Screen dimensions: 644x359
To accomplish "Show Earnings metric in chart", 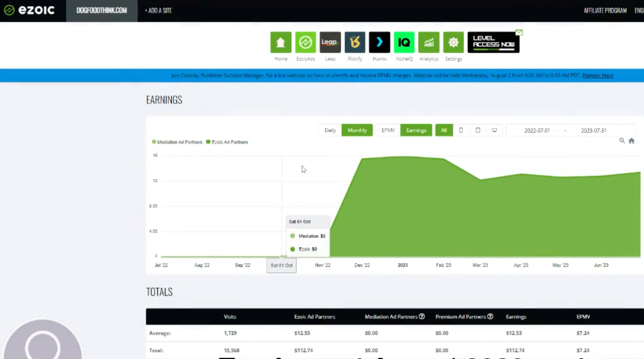I will coord(416,130).
